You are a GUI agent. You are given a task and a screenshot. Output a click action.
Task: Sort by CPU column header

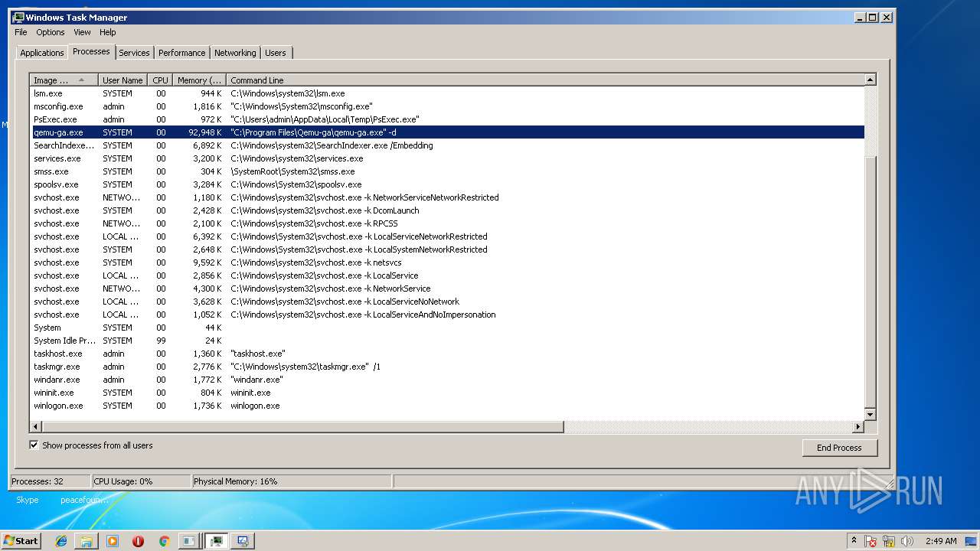pos(160,80)
